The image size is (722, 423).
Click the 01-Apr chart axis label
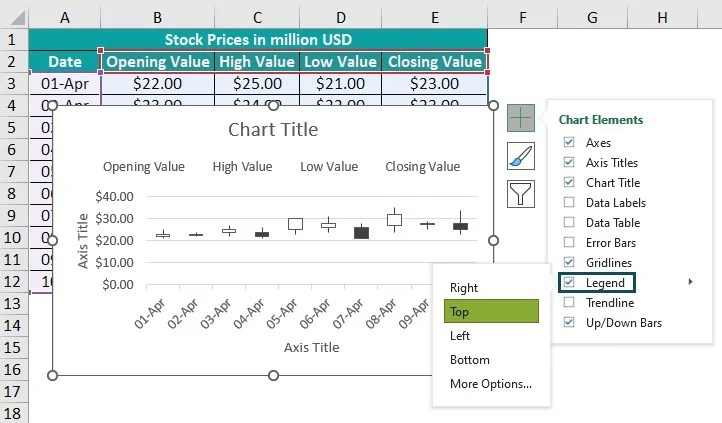(x=150, y=313)
